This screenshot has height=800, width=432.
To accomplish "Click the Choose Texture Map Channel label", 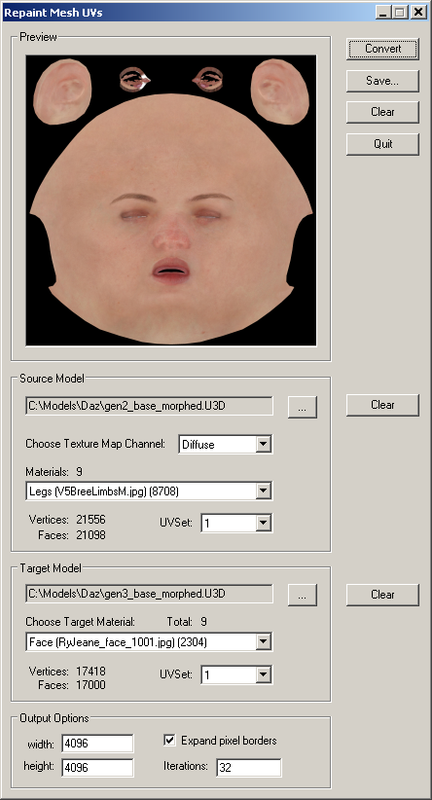I will click(95, 444).
